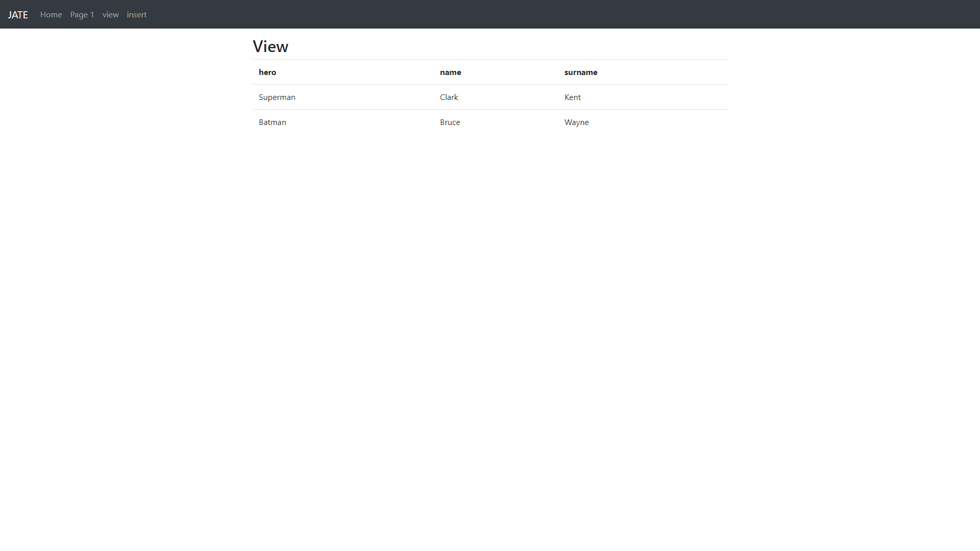
Task: Select the hero column header
Action: click(343, 72)
